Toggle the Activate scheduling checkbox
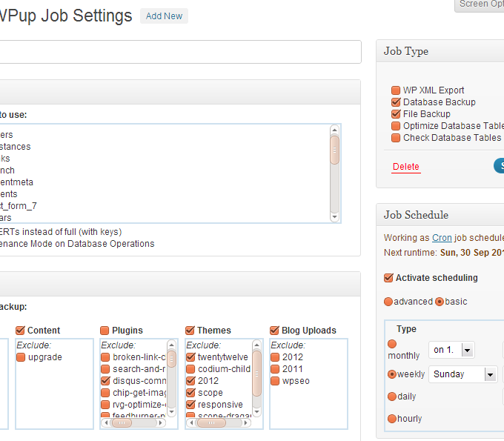The image size is (504, 441). (x=388, y=278)
